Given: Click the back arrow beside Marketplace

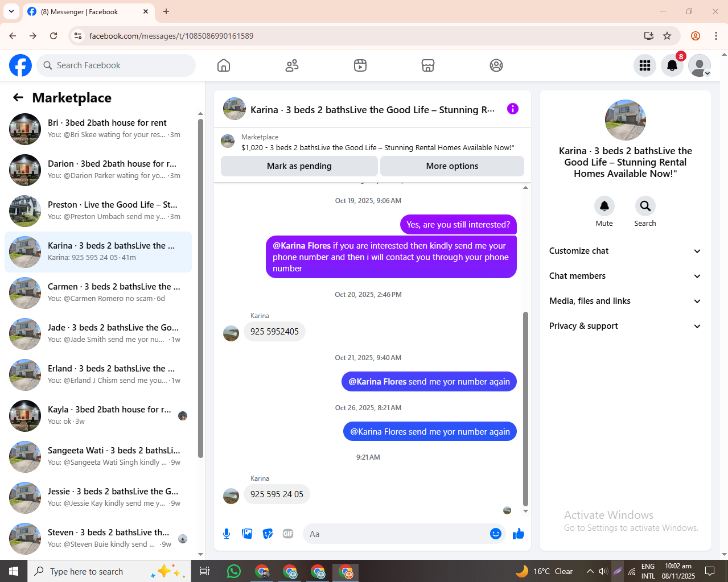Looking at the screenshot, I should (18, 97).
